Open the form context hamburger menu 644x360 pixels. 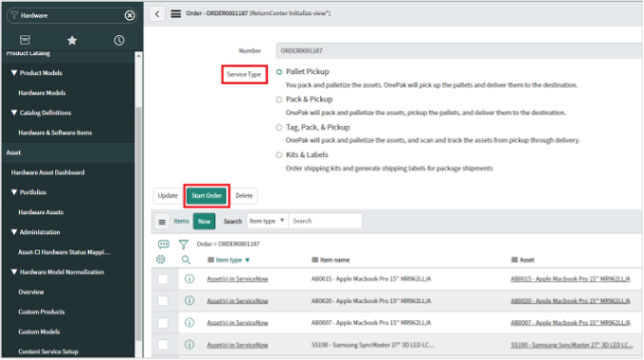176,14
